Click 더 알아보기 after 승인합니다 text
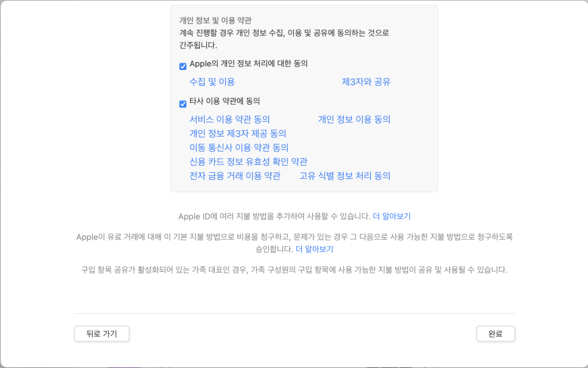 point(314,249)
